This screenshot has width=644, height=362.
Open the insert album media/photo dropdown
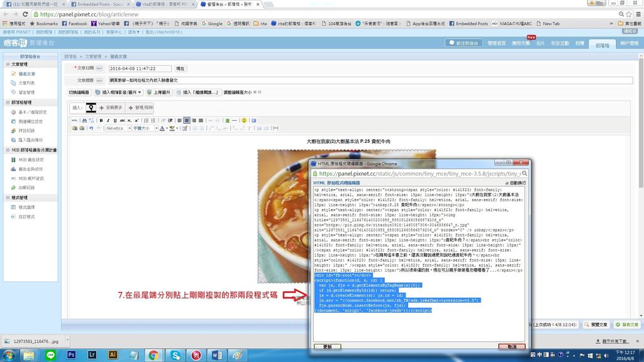[118, 92]
